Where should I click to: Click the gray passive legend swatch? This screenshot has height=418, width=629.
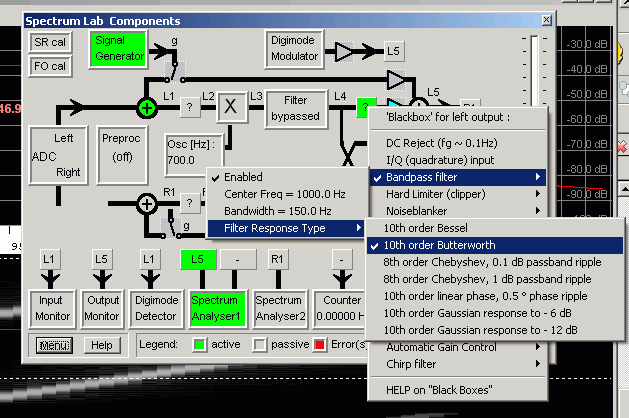click(x=260, y=345)
